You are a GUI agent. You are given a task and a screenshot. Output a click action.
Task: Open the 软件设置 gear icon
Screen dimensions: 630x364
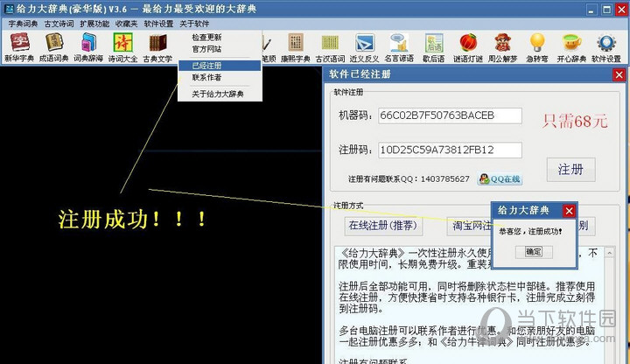[606, 47]
